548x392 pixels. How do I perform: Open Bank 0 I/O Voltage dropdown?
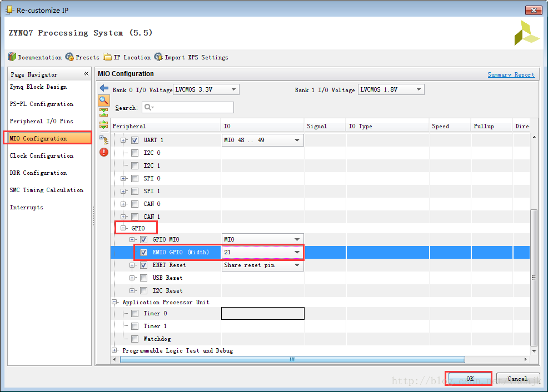[x=206, y=90]
